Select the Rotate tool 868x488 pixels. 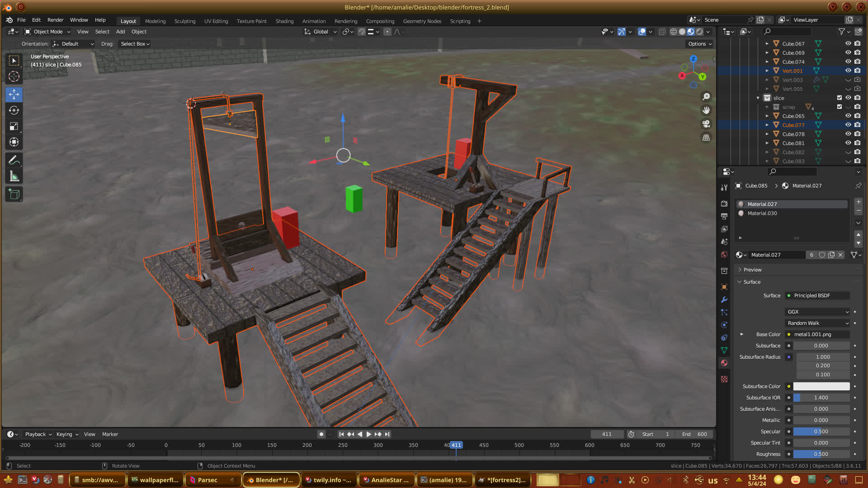coord(14,110)
